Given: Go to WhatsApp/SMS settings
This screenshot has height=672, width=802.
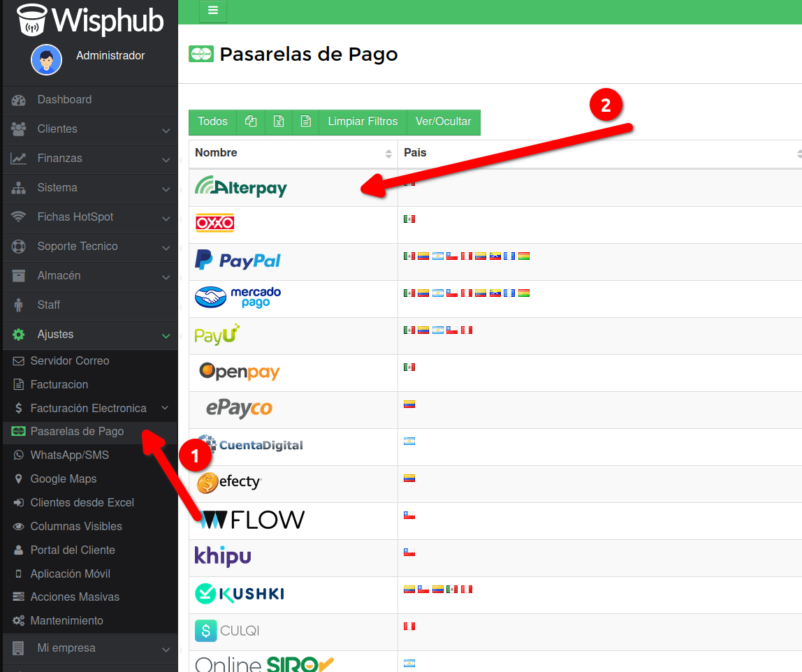Looking at the screenshot, I should pos(69,455).
